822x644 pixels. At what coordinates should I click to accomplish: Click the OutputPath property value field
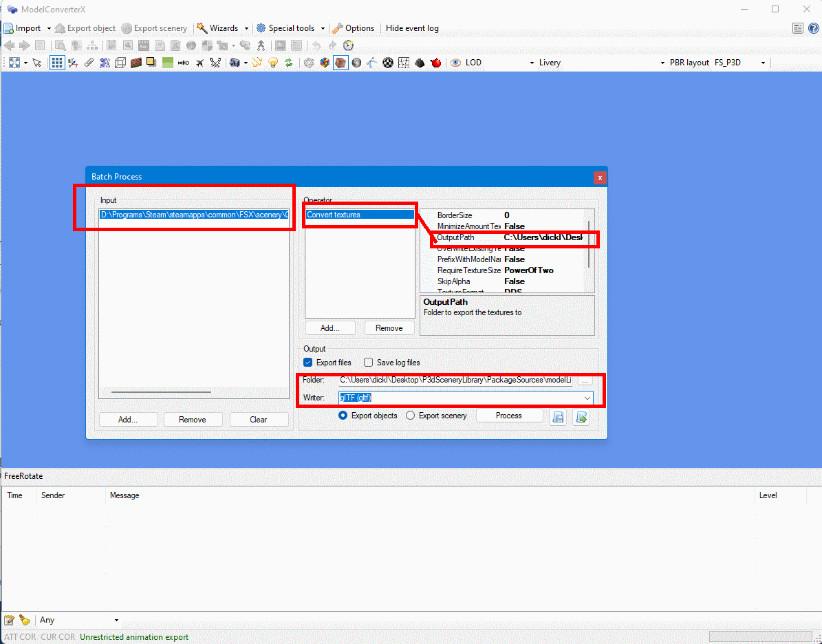coord(543,237)
